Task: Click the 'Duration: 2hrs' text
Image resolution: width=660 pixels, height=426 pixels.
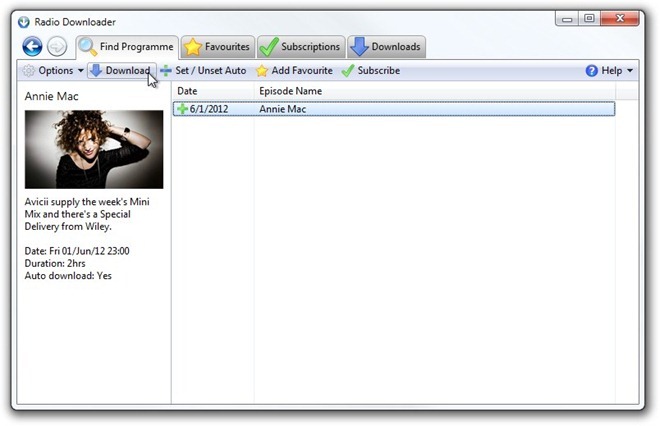Action: (55, 264)
